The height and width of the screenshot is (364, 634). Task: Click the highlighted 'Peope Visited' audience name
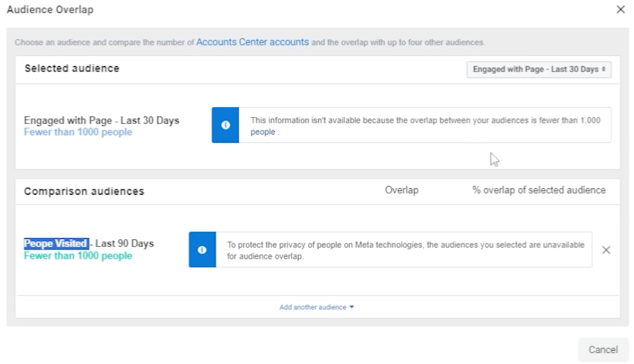click(56, 243)
